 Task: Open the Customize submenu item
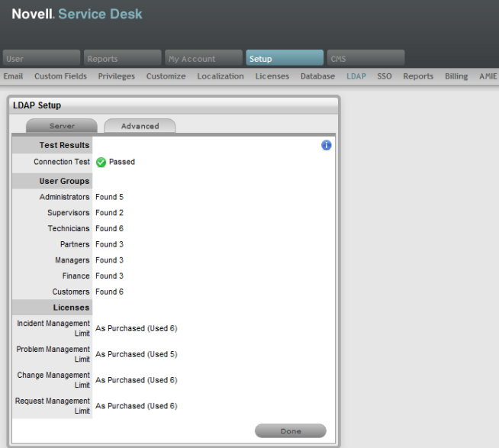click(166, 76)
